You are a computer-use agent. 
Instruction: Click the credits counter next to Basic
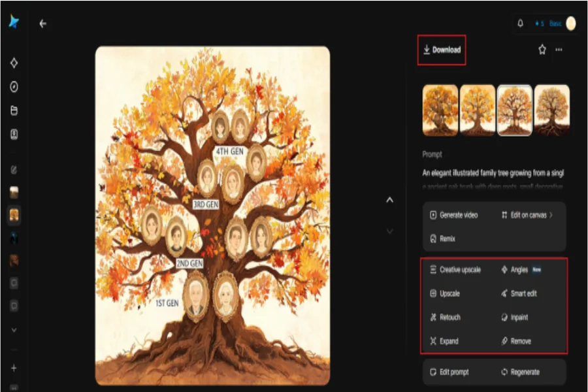539,24
